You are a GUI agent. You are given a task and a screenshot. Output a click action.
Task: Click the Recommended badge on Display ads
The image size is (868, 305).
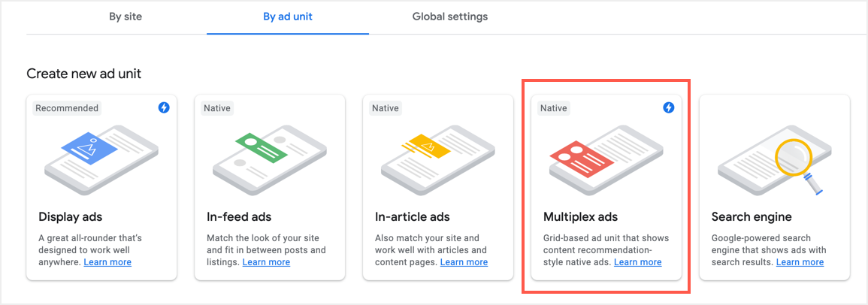(x=67, y=108)
